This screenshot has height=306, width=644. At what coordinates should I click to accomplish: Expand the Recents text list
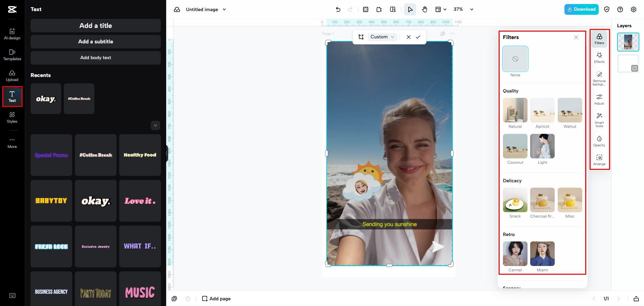pos(155,125)
